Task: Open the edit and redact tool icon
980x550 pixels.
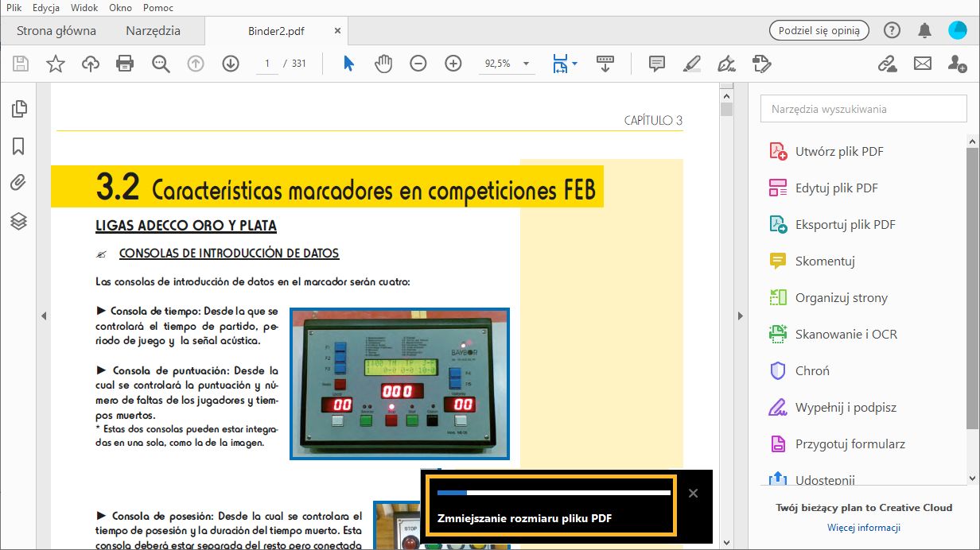Action: (x=761, y=64)
